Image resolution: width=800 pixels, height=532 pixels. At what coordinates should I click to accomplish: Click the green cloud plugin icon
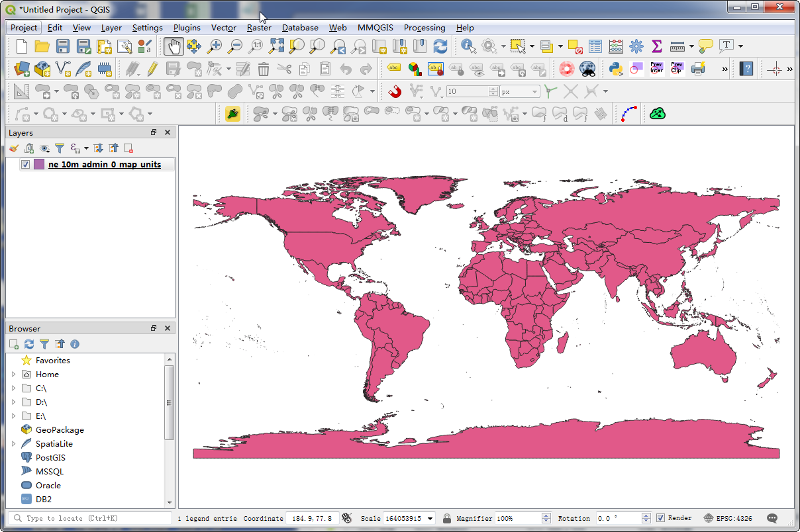[657, 114]
